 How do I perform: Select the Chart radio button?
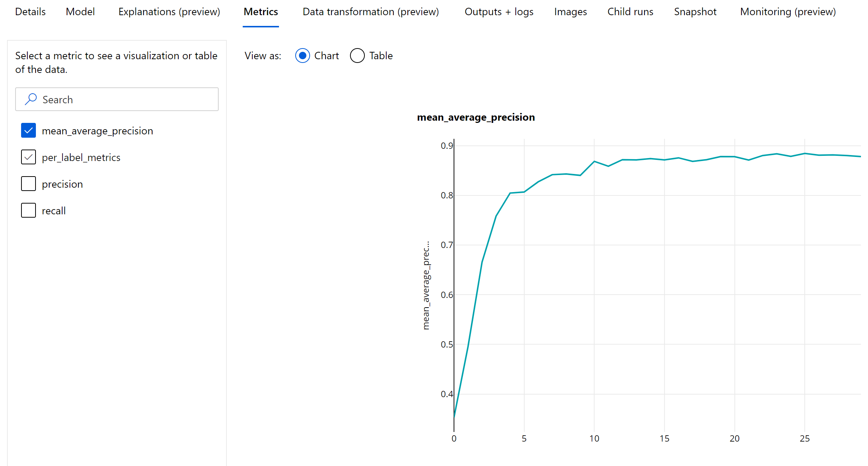pyautogui.click(x=302, y=55)
